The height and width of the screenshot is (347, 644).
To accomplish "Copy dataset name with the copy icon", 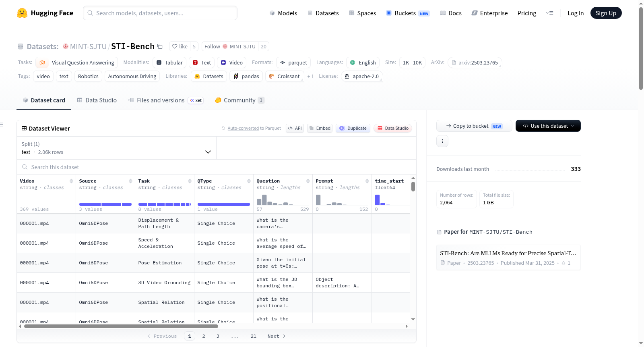I will click(160, 46).
